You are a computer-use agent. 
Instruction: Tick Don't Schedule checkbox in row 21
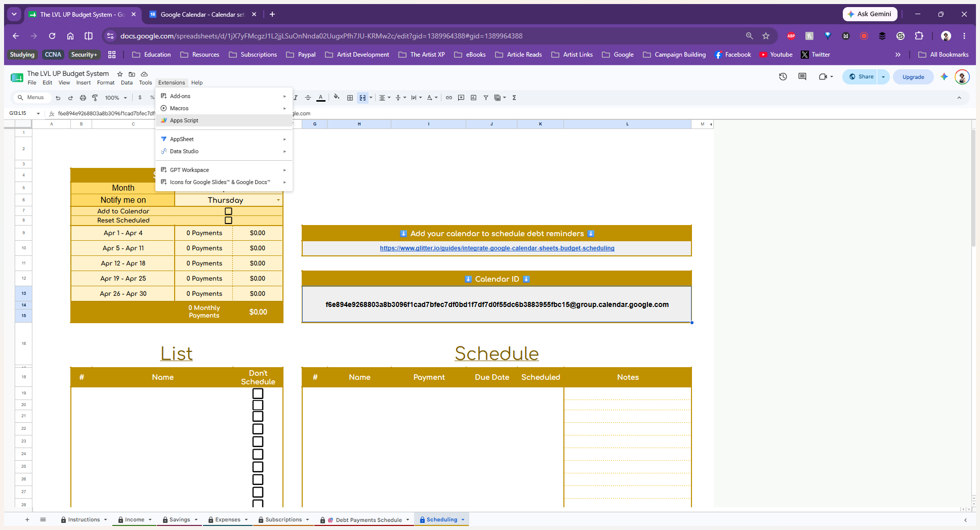click(258, 416)
